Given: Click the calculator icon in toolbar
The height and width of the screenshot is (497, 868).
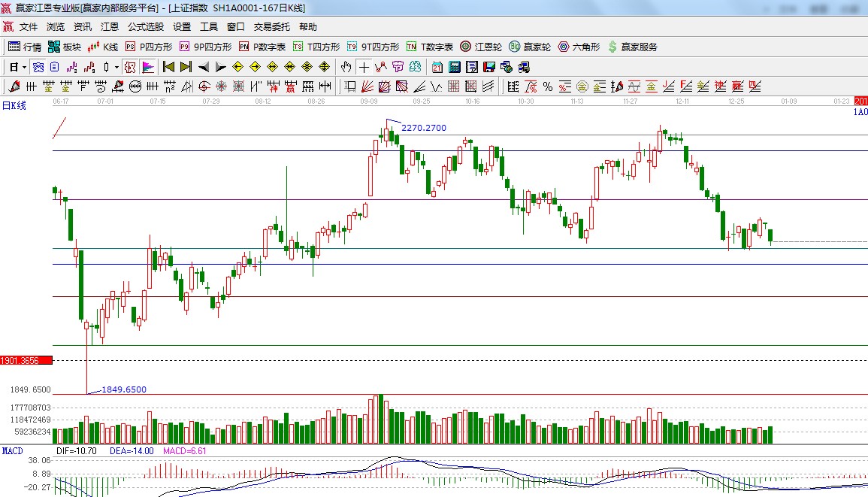Looking at the screenshot, I should pos(454,67).
